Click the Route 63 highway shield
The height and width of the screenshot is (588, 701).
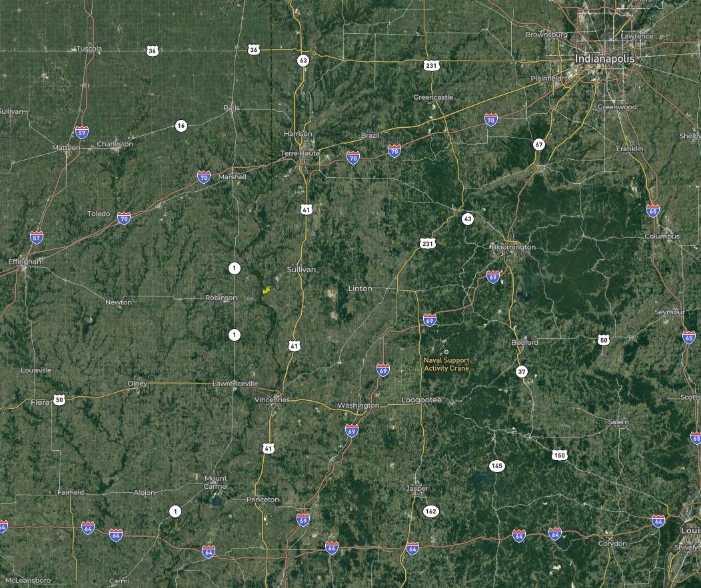(x=303, y=61)
